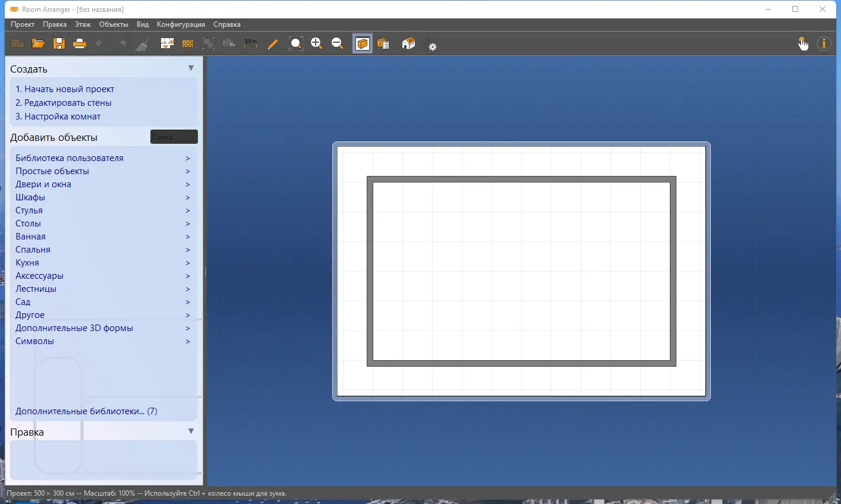The height and width of the screenshot is (504, 841).
Task: Expand Другое category
Action: [x=103, y=315]
